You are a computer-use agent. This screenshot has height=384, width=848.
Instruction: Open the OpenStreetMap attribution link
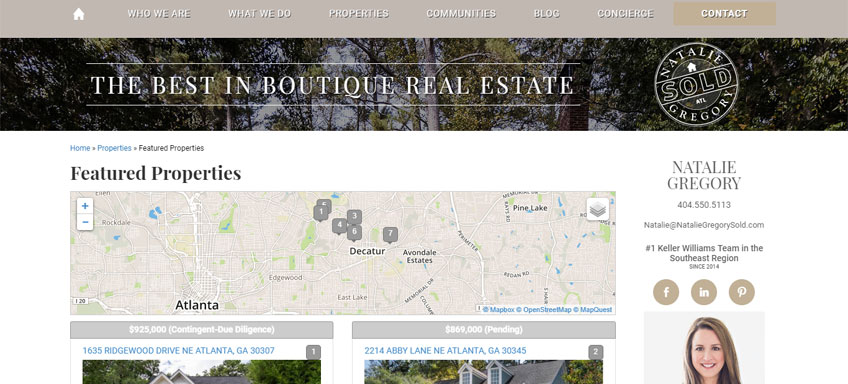544,310
